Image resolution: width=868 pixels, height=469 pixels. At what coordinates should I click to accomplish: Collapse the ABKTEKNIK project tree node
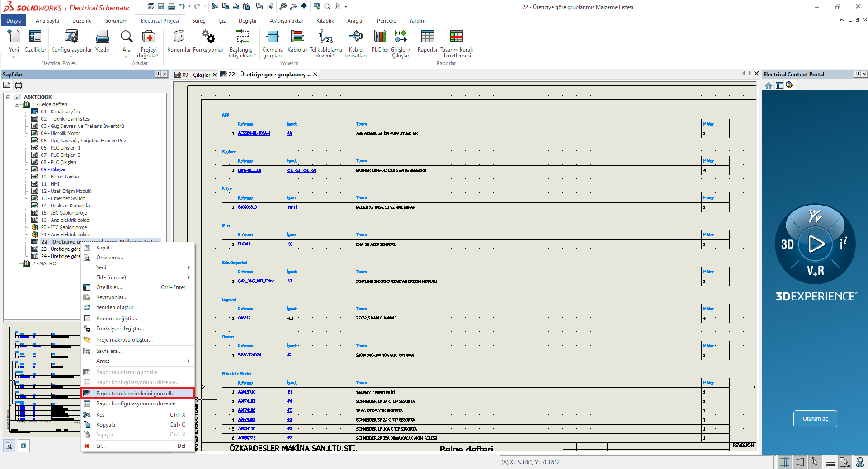coord(8,97)
